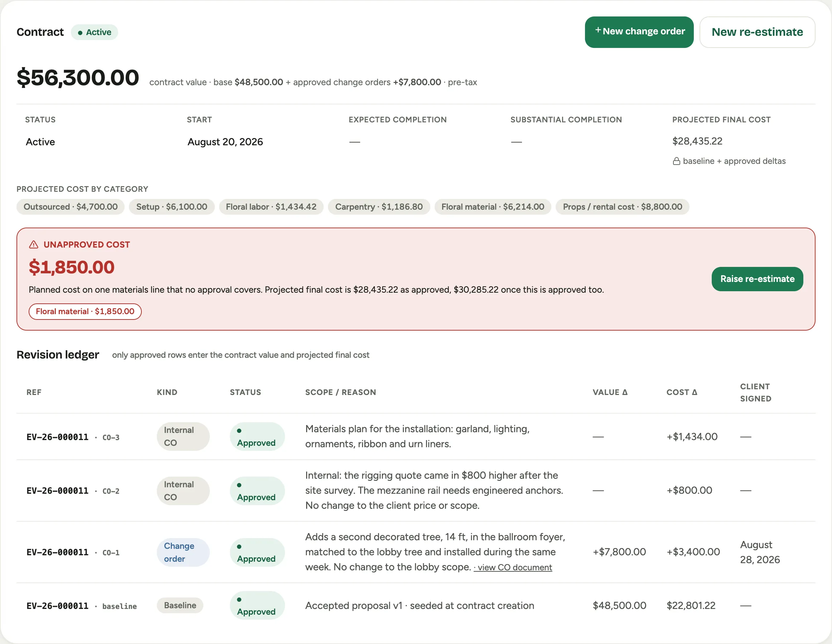Click the Floral material $1,850.00 red chip

click(x=85, y=311)
